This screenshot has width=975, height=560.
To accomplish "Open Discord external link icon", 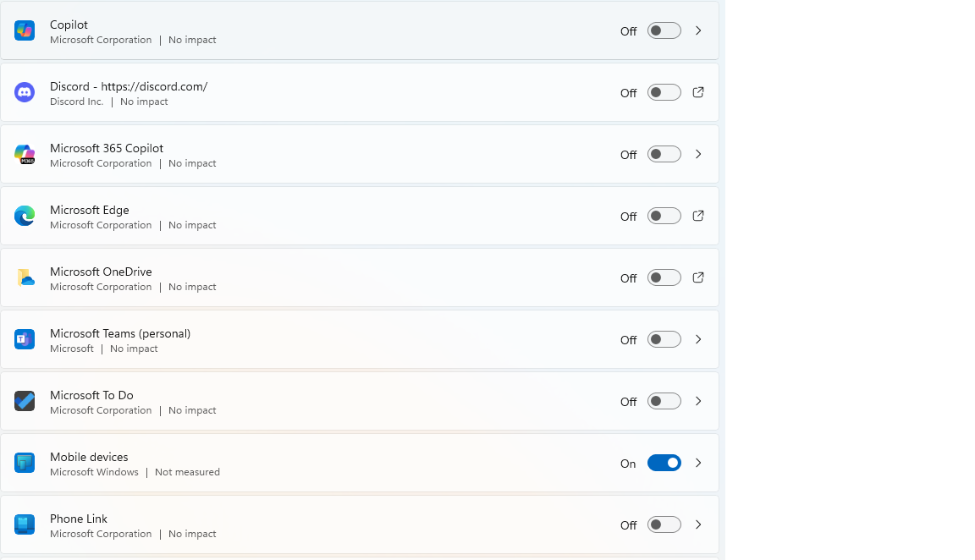I will pos(698,93).
